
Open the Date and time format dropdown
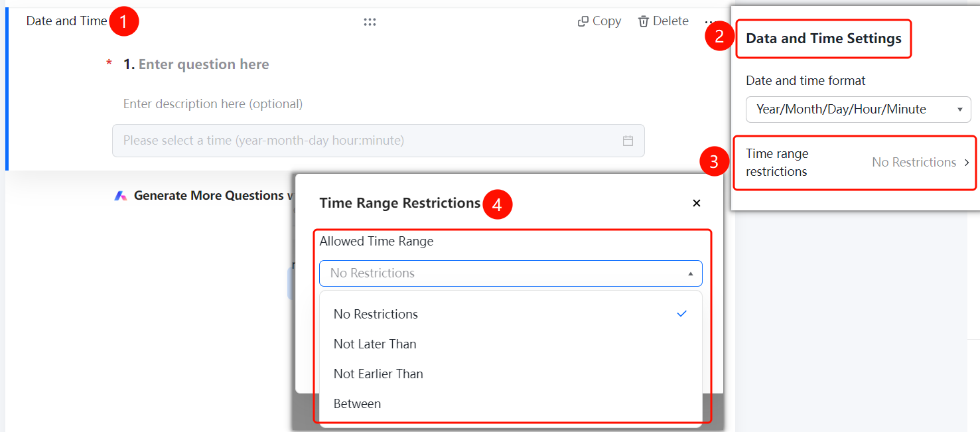tap(858, 109)
